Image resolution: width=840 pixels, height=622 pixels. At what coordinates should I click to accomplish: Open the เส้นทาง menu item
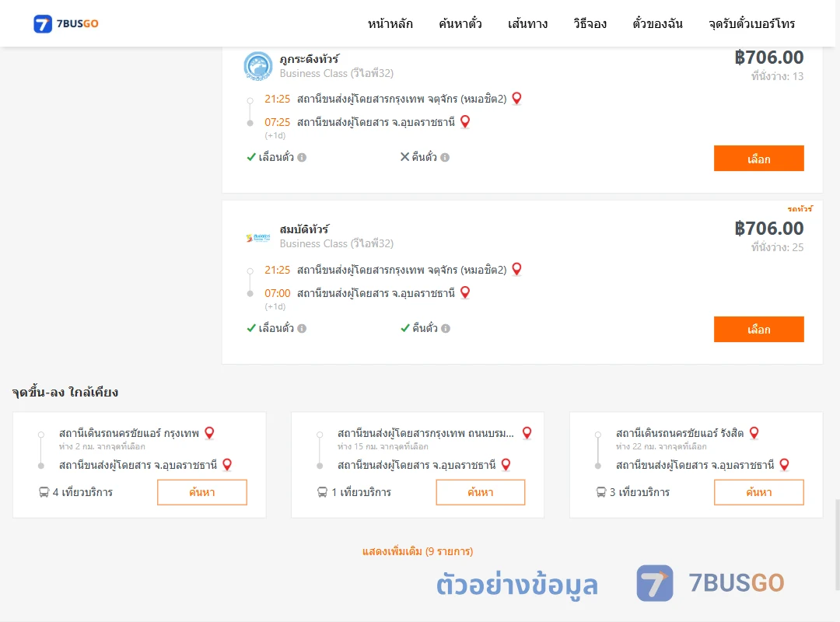click(x=527, y=23)
